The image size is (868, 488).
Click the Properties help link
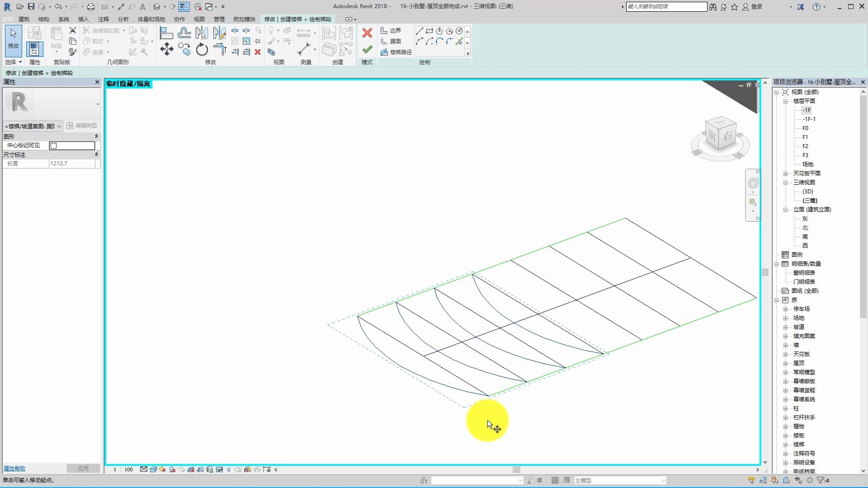[14, 469]
